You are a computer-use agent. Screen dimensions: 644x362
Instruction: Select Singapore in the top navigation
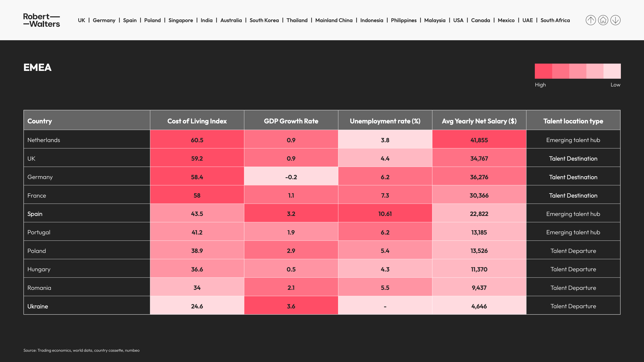coord(181,20)
